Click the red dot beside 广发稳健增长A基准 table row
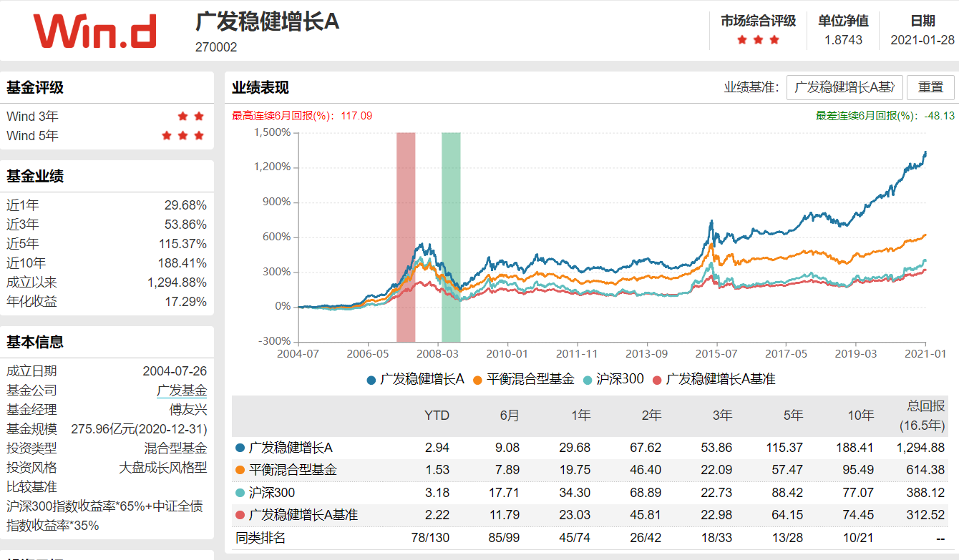Screen dimensions: 959x560 click(x=240, y=515)
